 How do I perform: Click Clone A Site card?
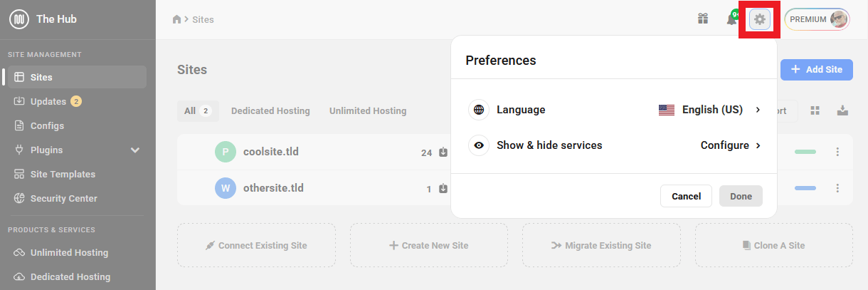pos(774,245)
